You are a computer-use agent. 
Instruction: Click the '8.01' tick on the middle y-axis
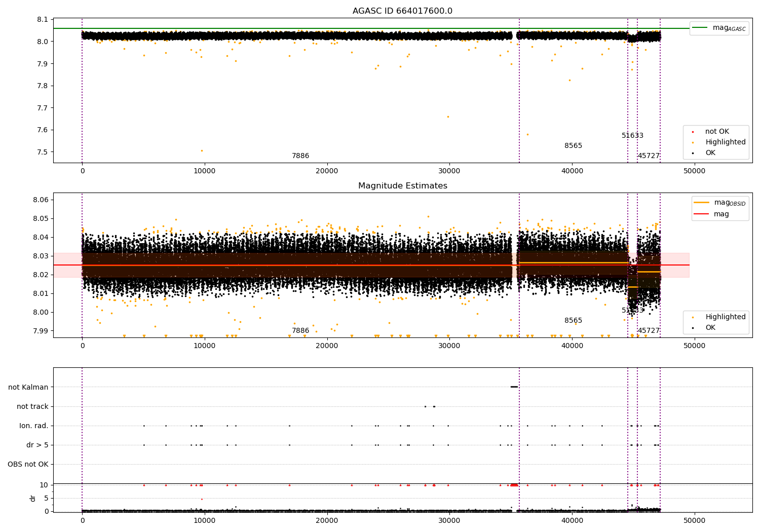tap(41, 293)
